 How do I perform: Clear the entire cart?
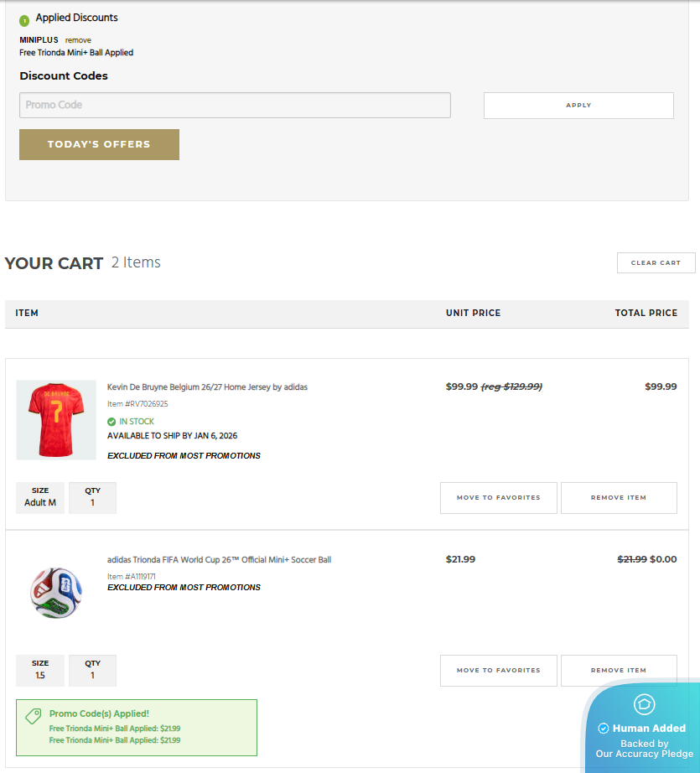[656, 262]
